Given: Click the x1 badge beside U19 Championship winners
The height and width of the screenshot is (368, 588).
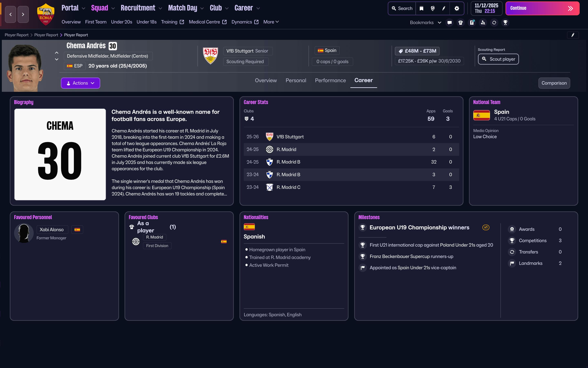Looking at the screenshot, I should [x=486, y=227].
